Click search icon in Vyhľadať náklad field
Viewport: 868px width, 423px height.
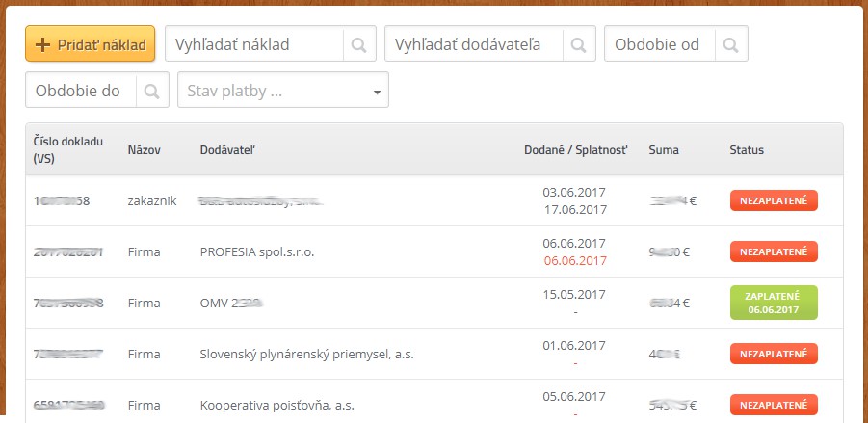pos(359,43)
